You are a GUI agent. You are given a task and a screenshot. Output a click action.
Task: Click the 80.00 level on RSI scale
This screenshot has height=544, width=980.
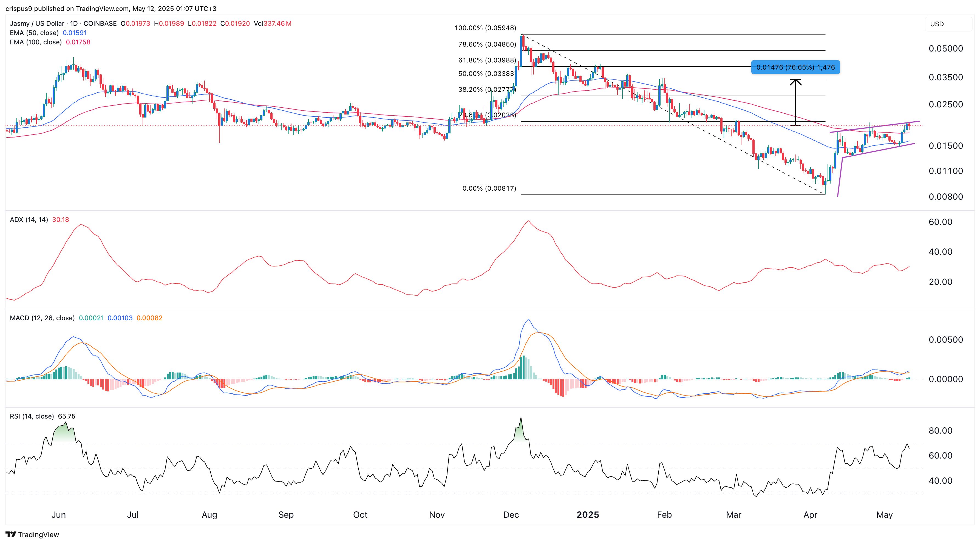(x=941, y=431)
